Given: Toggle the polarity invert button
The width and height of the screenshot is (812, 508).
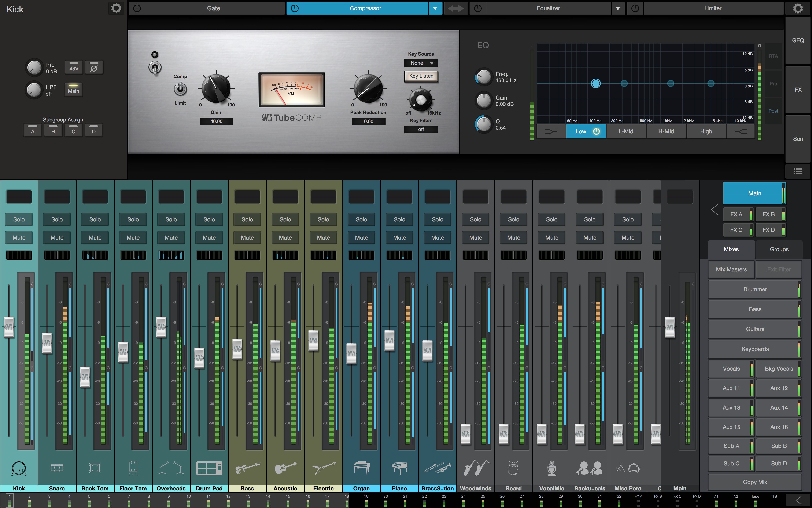Looking at the screenshot, I should [x=94, y=68].
